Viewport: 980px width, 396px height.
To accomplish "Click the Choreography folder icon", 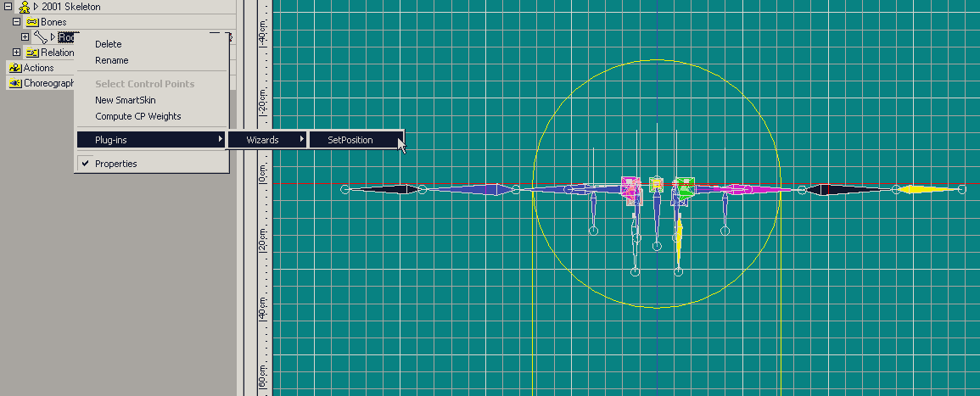I will (14, 83).
